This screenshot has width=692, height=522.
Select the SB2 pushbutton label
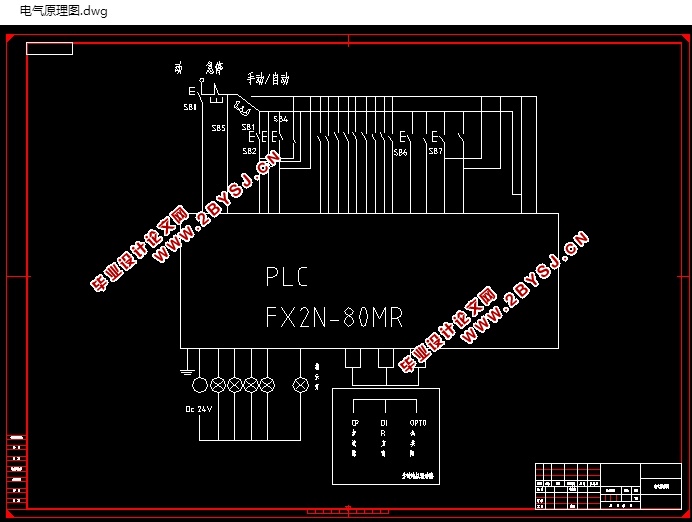pyautogui.click(x=249, y=151)
